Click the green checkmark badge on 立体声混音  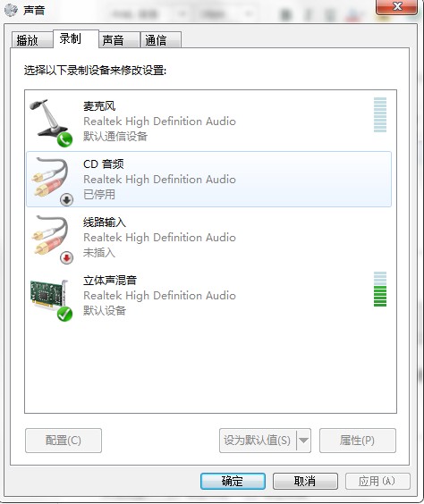tap(64, 314)
